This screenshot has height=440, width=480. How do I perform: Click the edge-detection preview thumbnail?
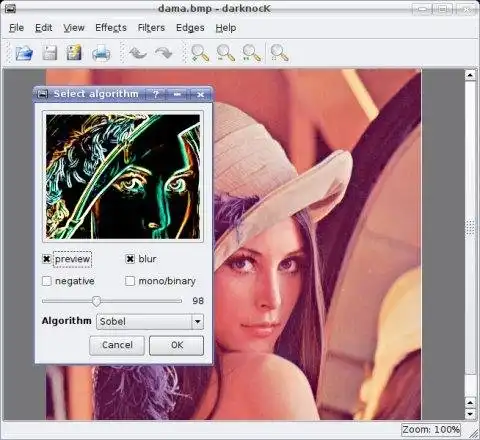coord(123,176)
